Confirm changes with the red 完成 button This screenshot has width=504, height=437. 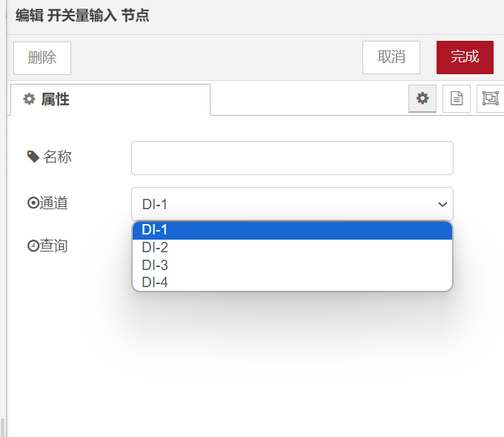tap(465, 57)
